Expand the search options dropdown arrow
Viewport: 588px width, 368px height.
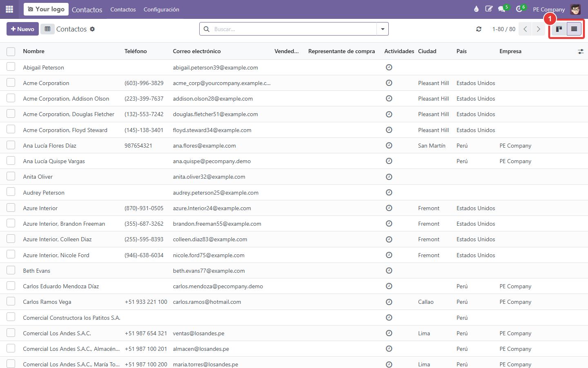383,29
